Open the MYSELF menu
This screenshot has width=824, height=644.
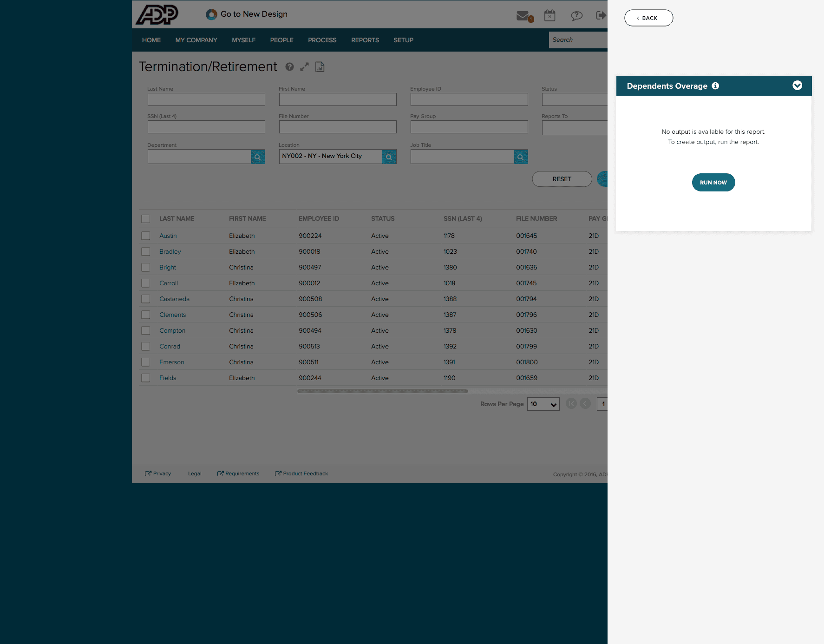pos(244,40)
